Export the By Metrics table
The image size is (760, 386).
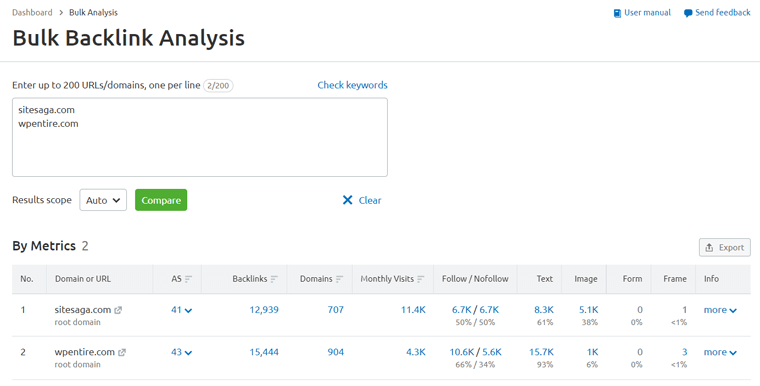pyautogui.click(x=725, y=247)
